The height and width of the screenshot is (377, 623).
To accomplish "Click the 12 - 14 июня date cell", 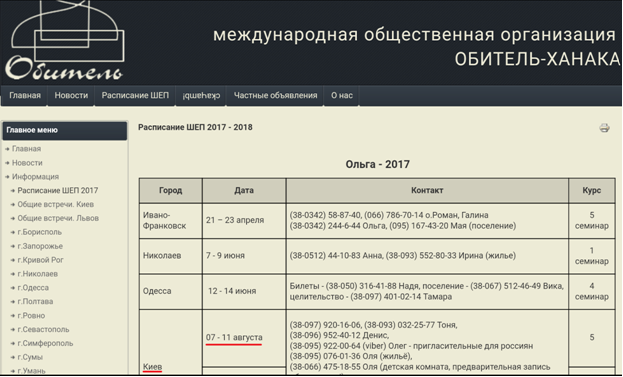I will pos(244,291).
